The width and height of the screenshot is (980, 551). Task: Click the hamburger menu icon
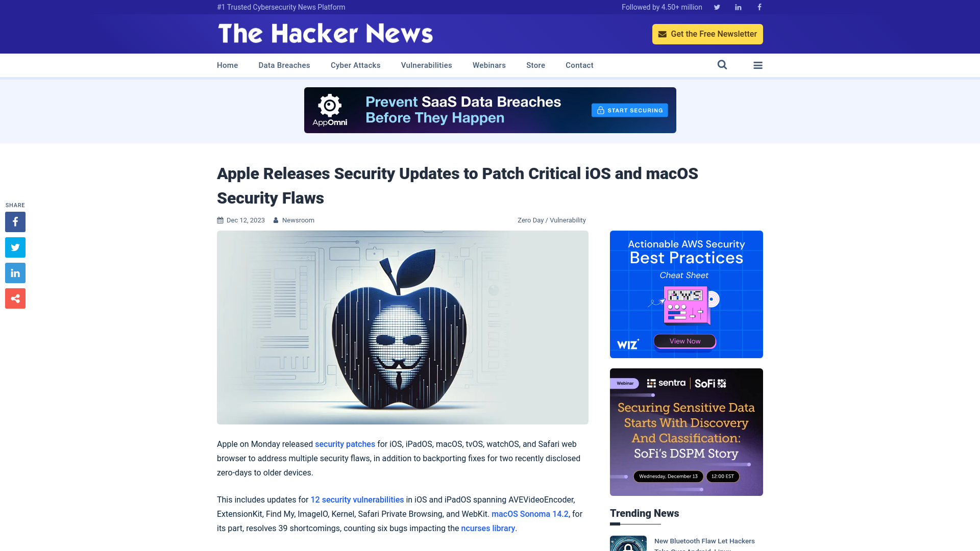coord(758,65)
